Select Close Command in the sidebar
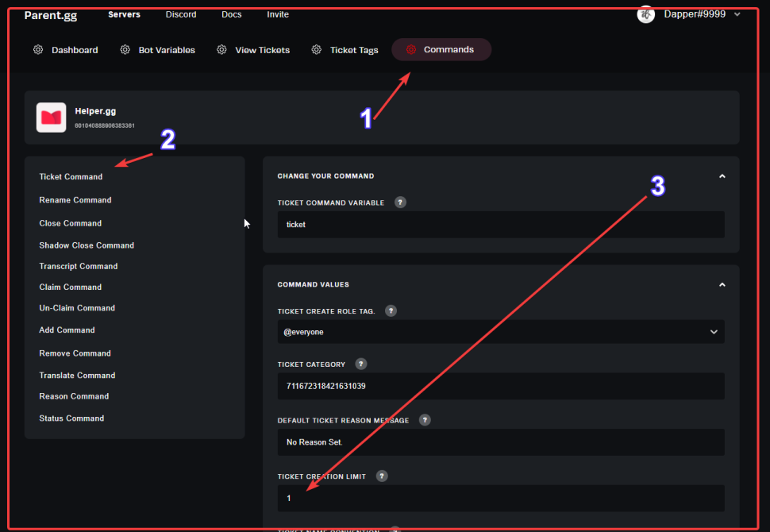The height and width of the screenshot is (532, 770). (70, 223)
